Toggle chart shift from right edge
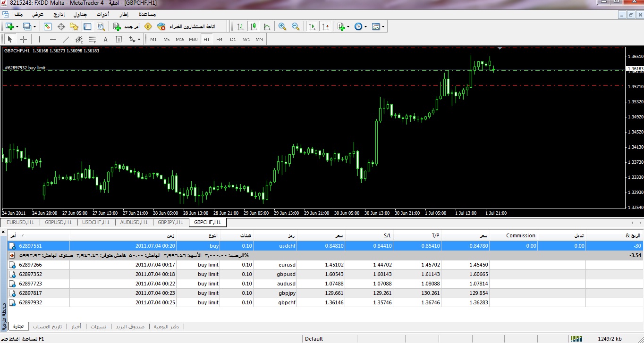The height and width of the screenshot is (343, 644). 325,27
